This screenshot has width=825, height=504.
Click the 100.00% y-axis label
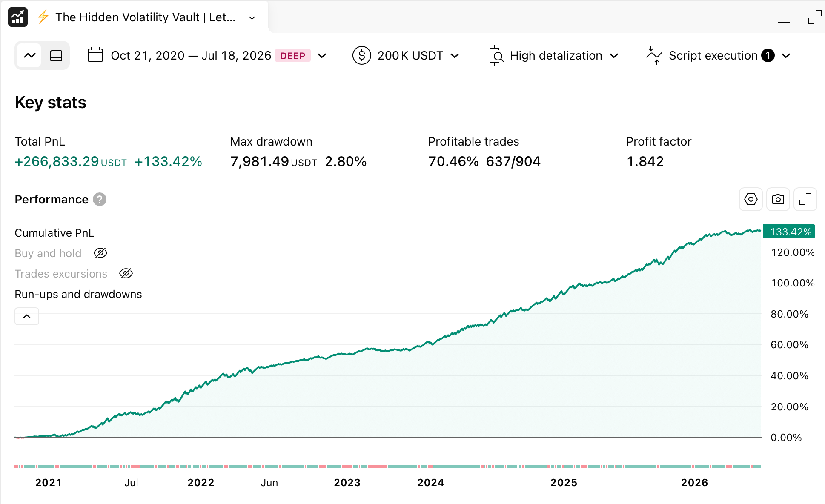pos(793,283)
